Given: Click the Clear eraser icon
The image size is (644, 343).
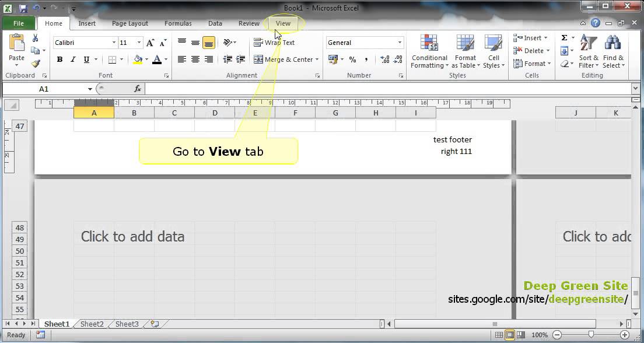Looking at the screenshot, I should click(564, 64).
